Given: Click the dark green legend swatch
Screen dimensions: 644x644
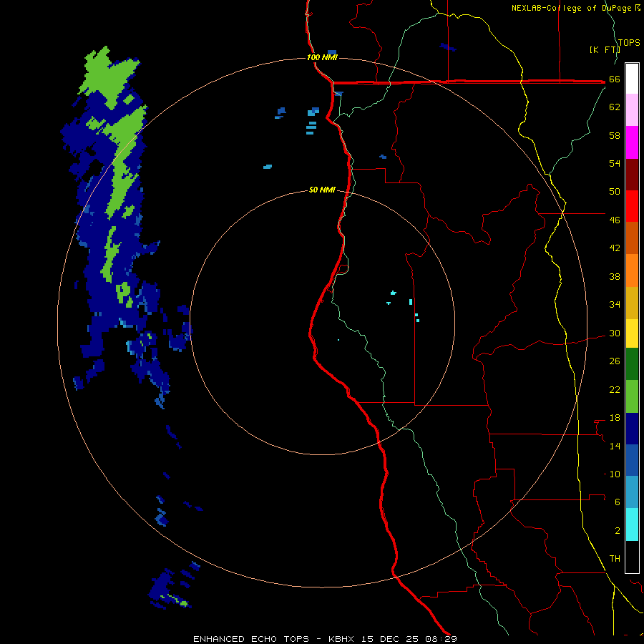Looking at the screenshot, I should (632, 364).
